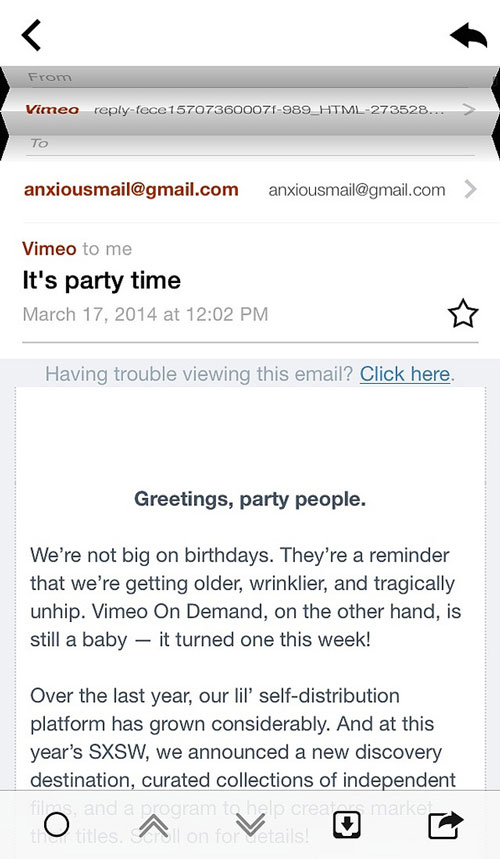Expand the Vimeo sender details chevron
500x859 pixels.
(468, 110)
